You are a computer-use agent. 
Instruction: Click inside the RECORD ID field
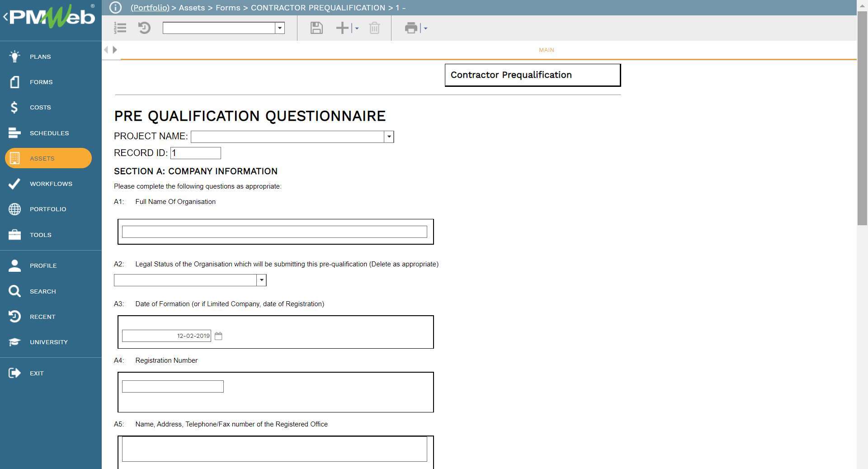pyautogui.click(x=195, y=153)
